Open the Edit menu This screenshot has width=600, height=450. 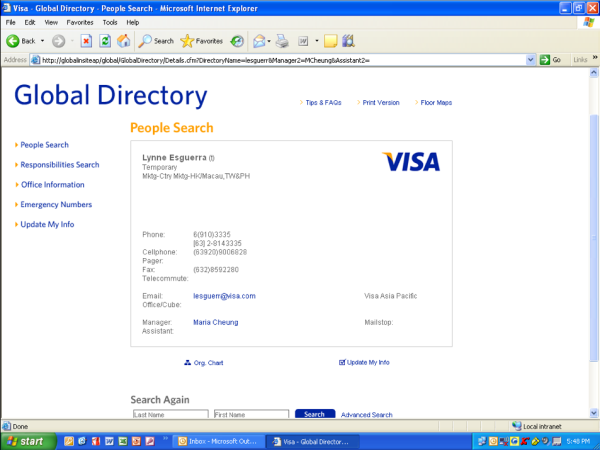[x=30, y=23]
